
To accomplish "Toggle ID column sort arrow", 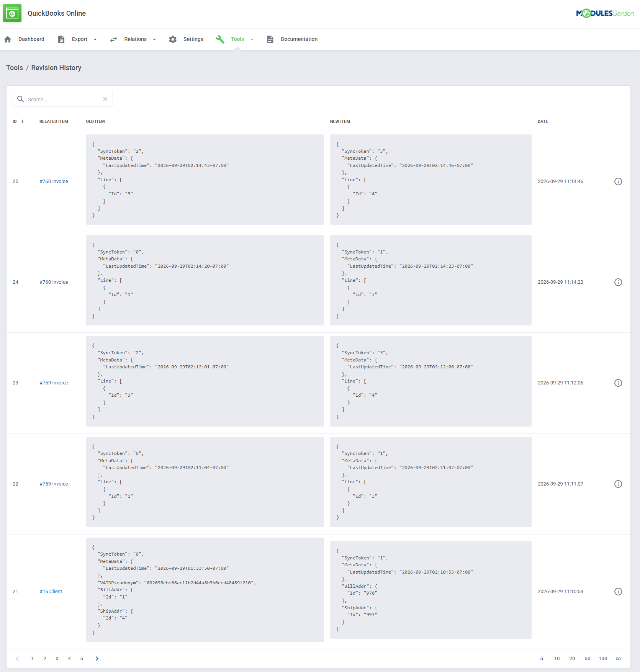I will click(23, 121).
